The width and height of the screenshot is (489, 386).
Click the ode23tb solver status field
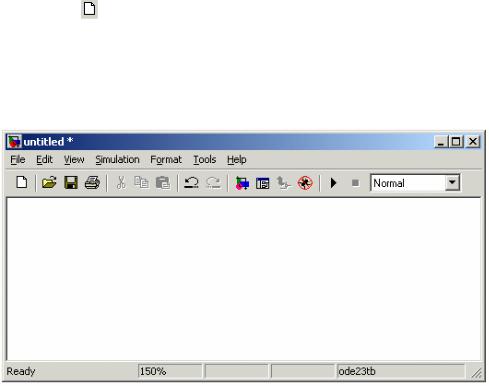coord(401,371)
